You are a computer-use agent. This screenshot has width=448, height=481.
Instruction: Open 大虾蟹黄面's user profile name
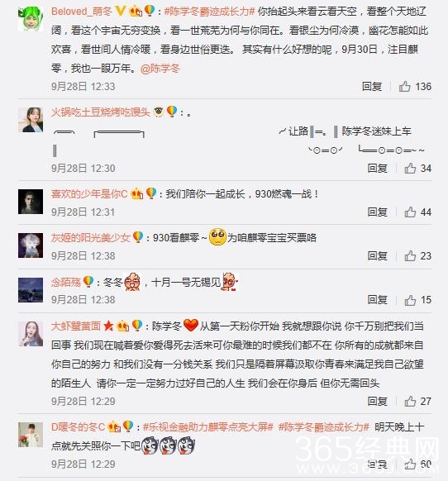coord(76,326)
